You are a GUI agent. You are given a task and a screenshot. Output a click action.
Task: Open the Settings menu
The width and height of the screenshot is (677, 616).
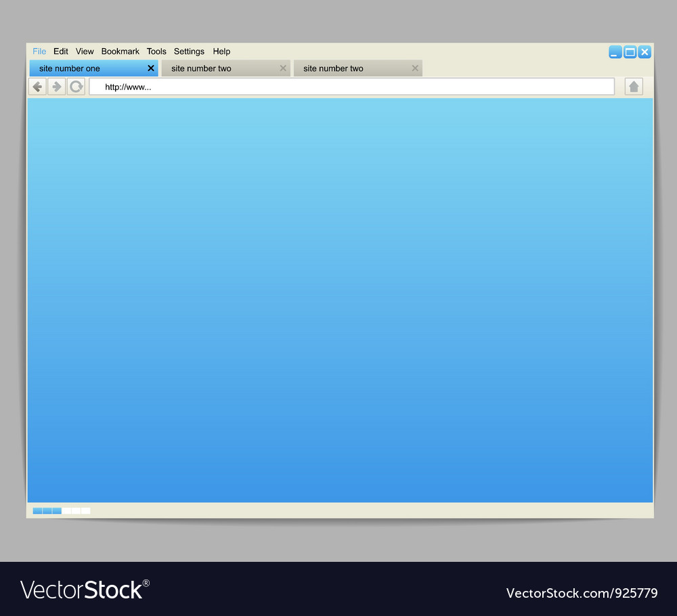click(189, 51)
